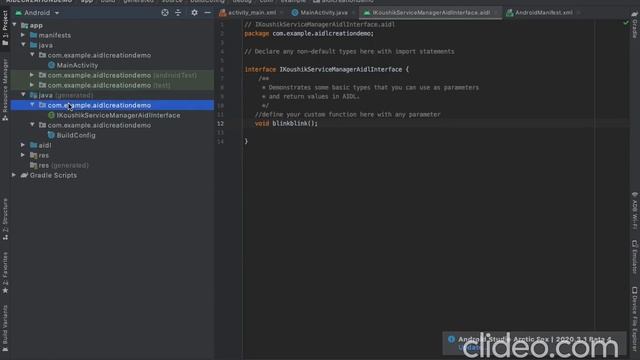The image size is (640, 360).
Task: Collapse the java (generated) folder
Action: pos(23,95)
